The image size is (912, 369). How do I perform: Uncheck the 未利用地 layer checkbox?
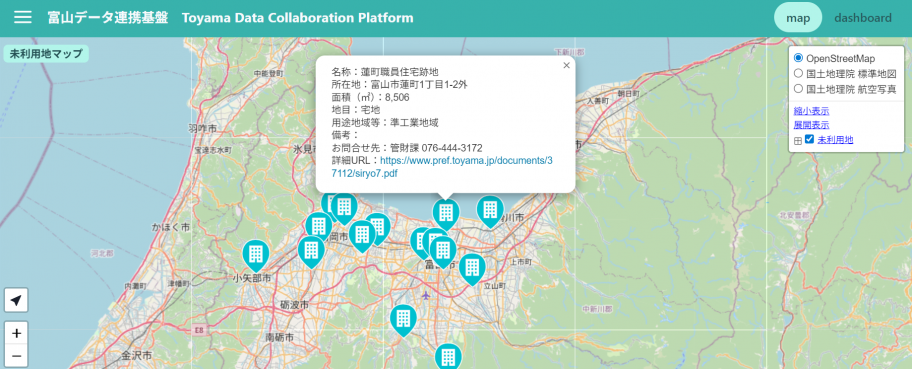click(810, 140)
